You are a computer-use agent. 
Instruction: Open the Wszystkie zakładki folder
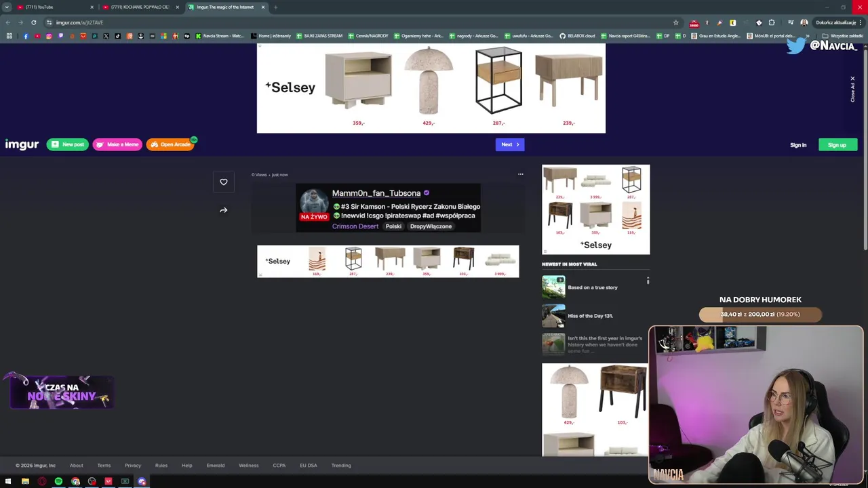[842, 36]
